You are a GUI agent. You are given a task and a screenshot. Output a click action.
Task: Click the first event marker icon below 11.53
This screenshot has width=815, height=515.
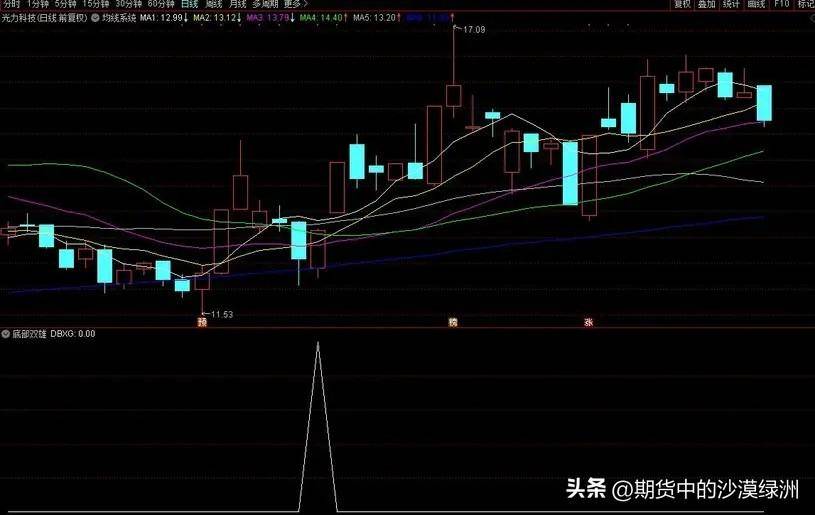click(202, 323)
